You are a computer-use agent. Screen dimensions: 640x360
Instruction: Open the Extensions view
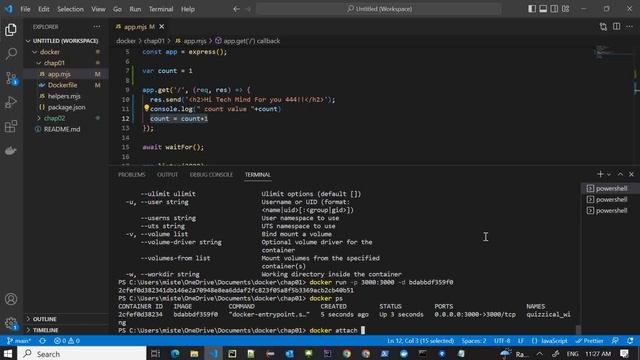tap(11, 126)
